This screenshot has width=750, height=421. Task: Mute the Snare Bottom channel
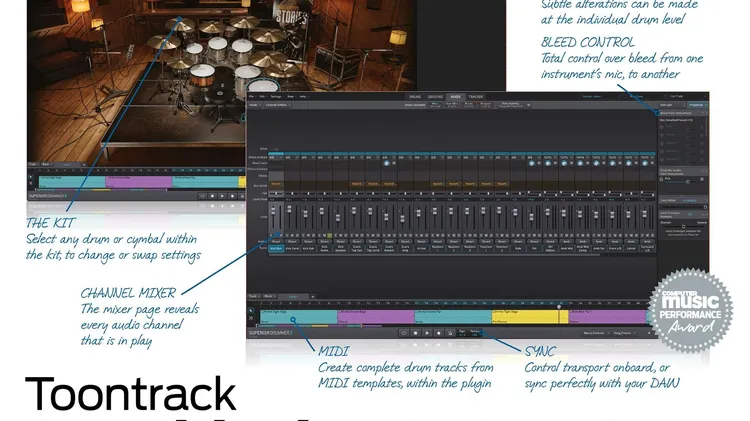point(390,235)
